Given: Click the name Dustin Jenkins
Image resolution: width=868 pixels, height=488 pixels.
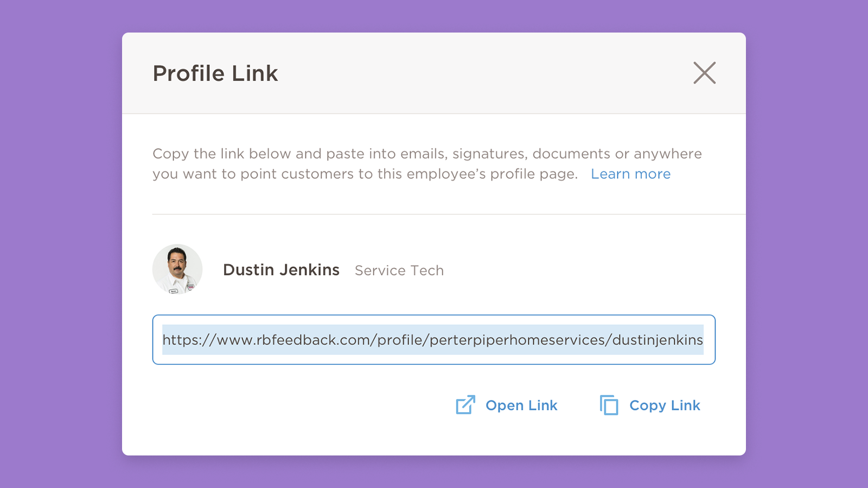Looking at the screenshot, I should click(280, 269).
